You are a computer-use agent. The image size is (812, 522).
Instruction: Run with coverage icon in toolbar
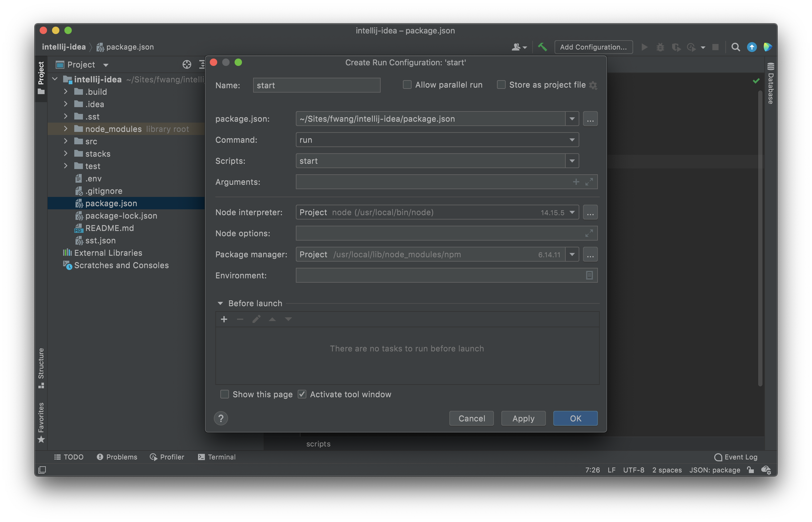[x=676, y=47]
